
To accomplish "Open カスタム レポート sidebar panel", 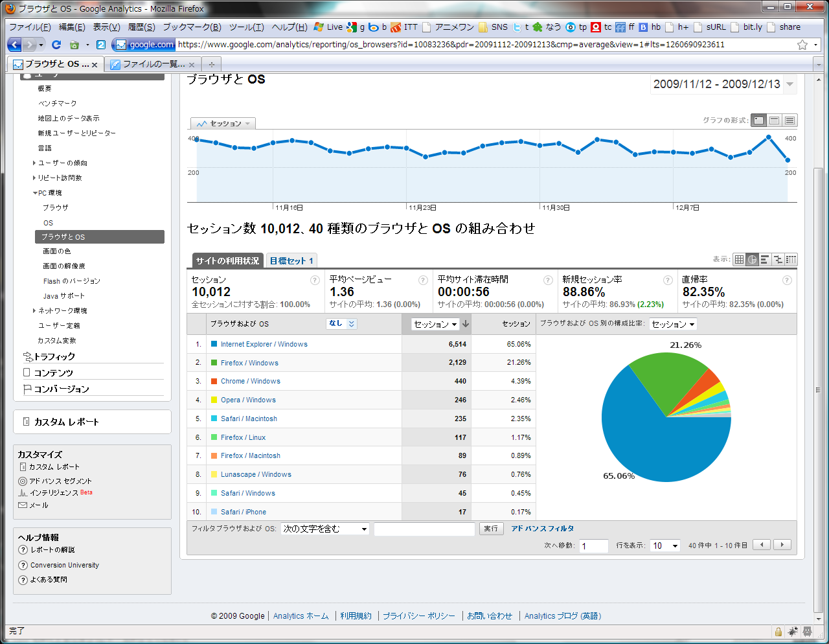I will tap(92, 422).
